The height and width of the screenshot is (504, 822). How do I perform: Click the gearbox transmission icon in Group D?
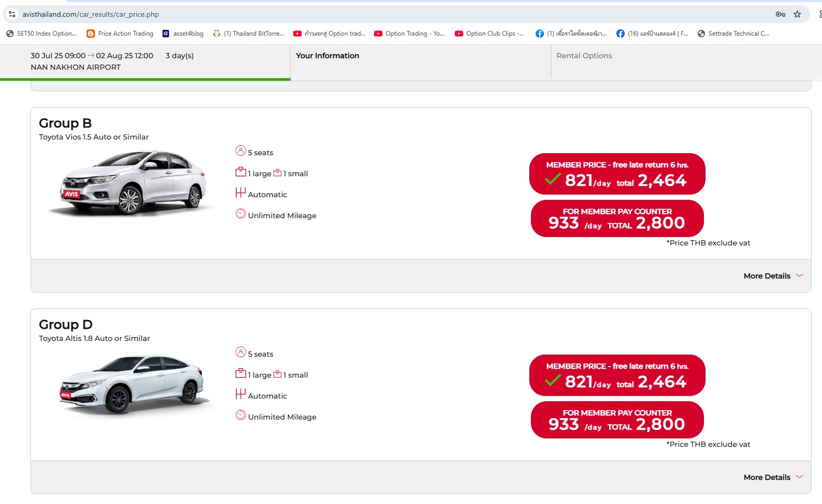(240, 394)
